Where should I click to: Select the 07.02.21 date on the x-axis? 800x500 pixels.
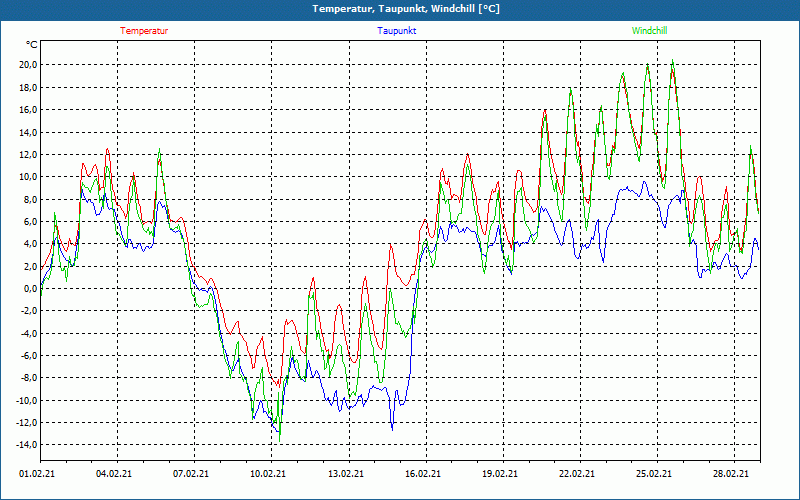tap(191, 475)
